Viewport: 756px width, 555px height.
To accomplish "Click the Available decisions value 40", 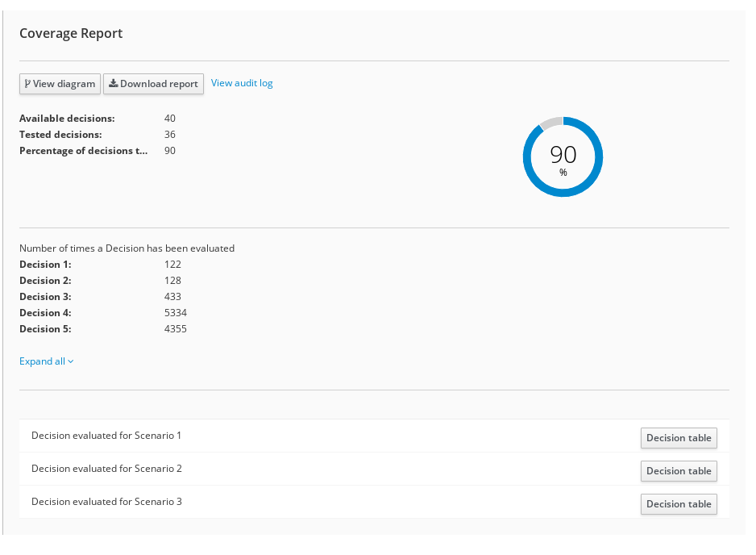I will click(x=170, y=119).
